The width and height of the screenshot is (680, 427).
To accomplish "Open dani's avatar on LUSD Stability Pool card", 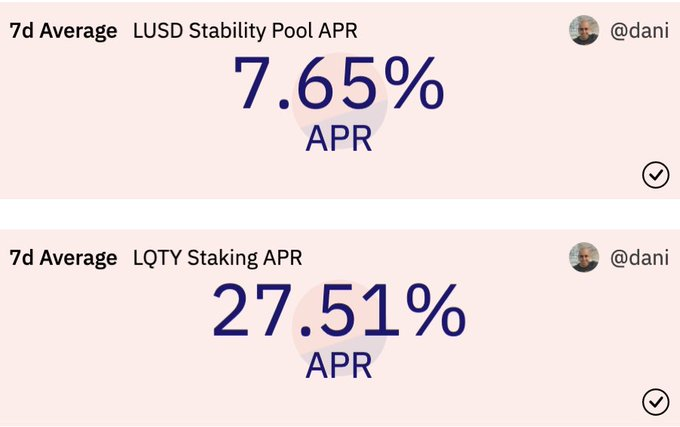I will (x=583, y=31).
